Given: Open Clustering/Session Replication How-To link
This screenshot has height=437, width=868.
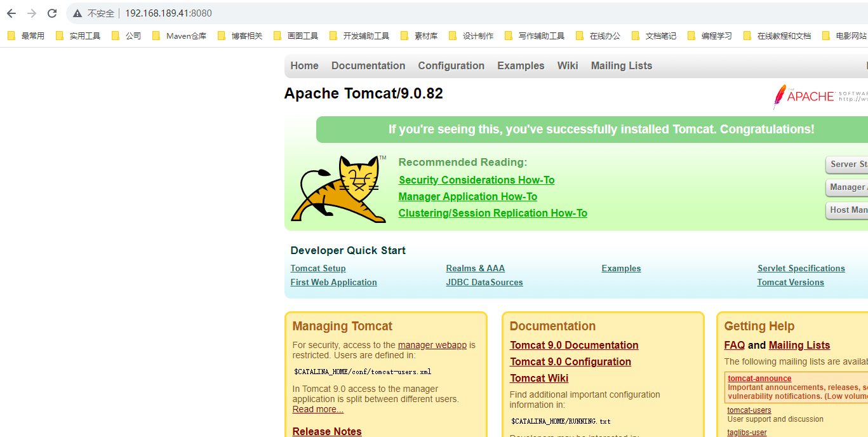Looking at the screenshot, I should click(x=493, y=213).
